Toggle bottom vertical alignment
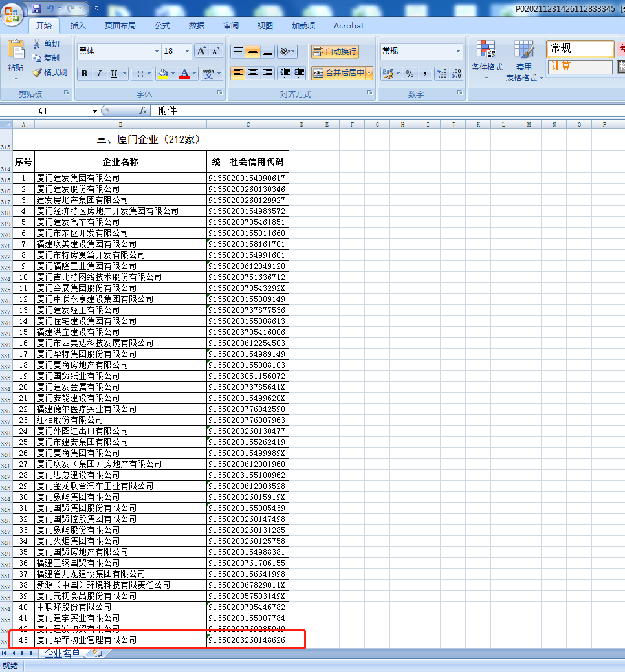Screen dimensions: 625x672 tap(267, 52)
